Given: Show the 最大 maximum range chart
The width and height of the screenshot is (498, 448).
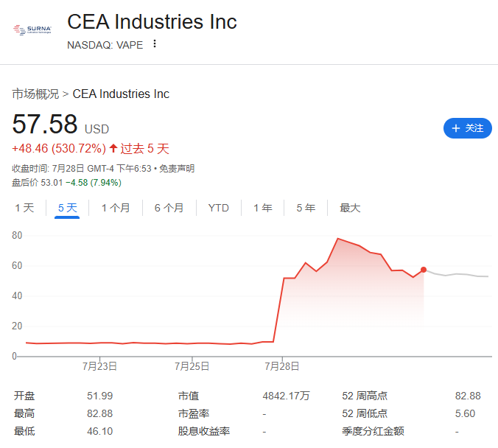Looking at the screenshot, I should pos(350,208).
